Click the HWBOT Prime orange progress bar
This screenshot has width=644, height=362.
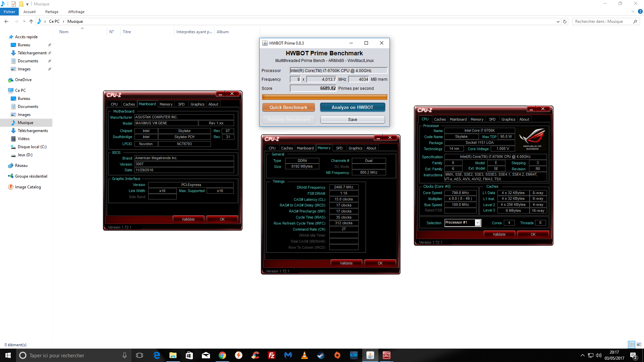pyautogui.click(x=324, y=97)
